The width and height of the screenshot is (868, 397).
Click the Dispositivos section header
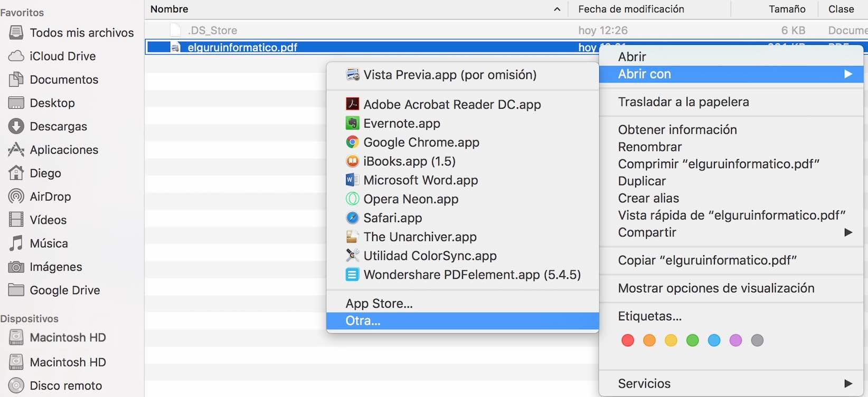pos(29,319)
